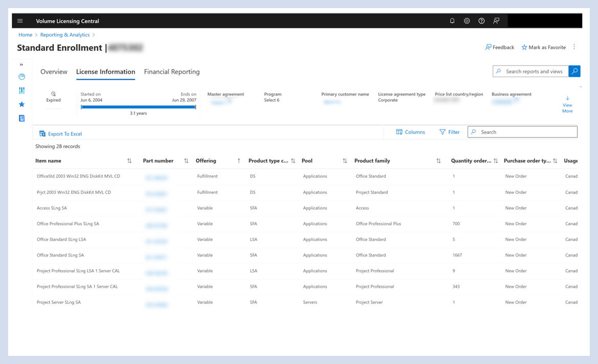Viewport: 598px width, 364px height.
Task: Click the enrollment term progress bar
Action: pos(139,107)
